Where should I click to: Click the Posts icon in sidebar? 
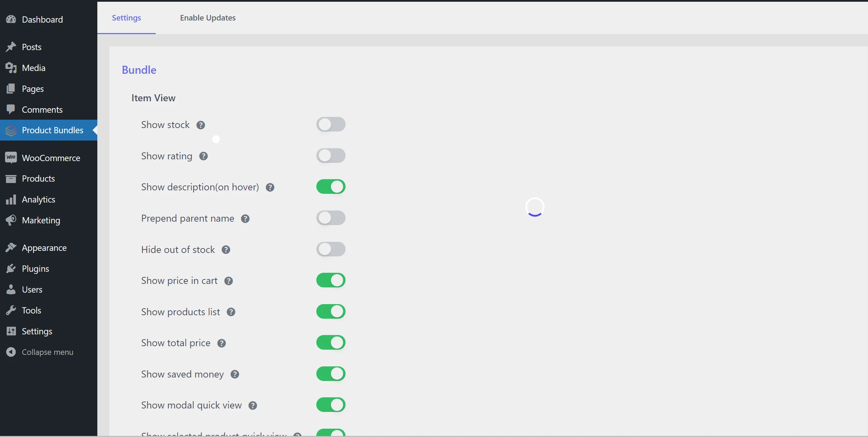pos(11,46)
